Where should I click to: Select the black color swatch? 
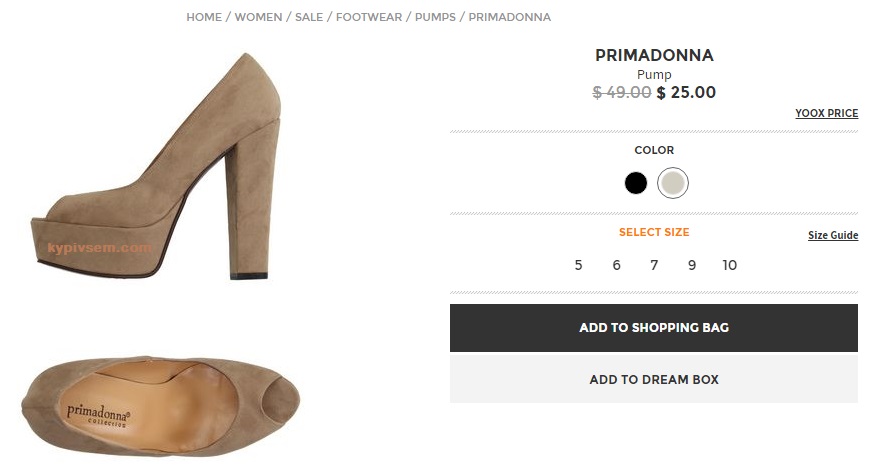coord(636,183)
